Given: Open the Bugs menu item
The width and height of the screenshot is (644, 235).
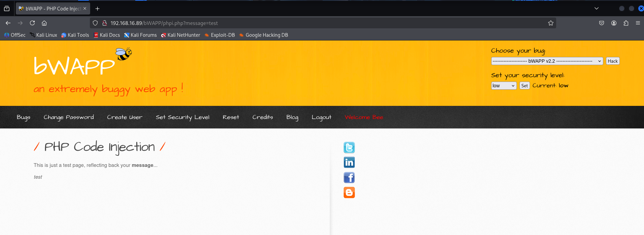Looking at the screenshot, I should [x=24, y=117].
